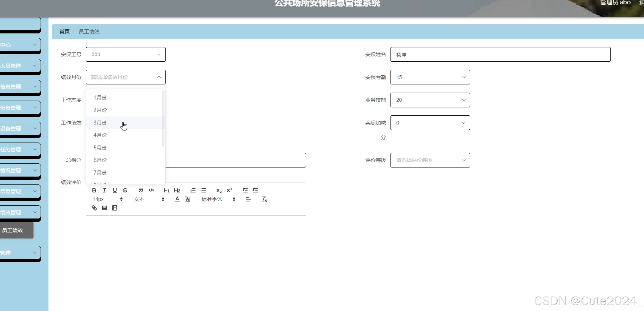Expand the 绩效管理 sidebar menu

(20, 212)
